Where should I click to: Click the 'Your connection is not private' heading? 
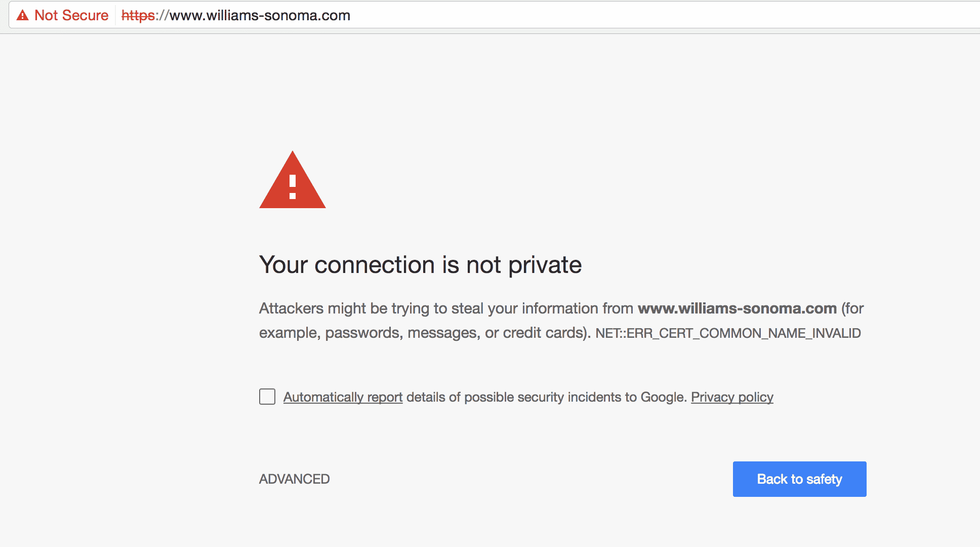click(420, 265)
